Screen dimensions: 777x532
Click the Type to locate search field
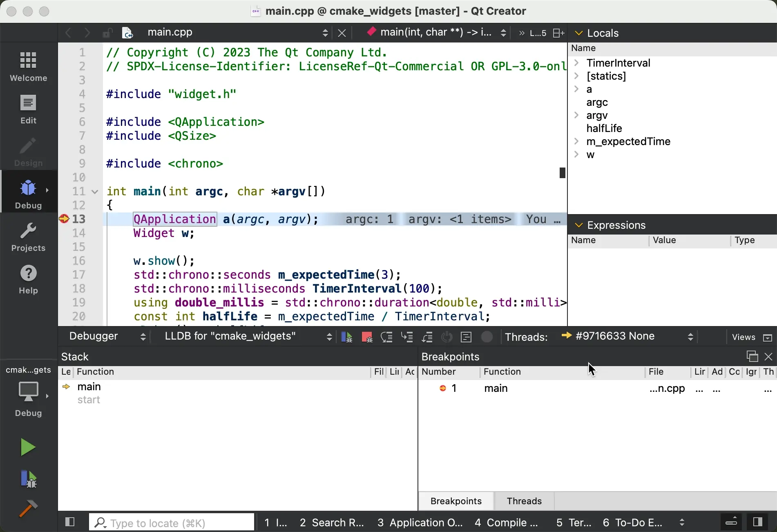[171, 522]
